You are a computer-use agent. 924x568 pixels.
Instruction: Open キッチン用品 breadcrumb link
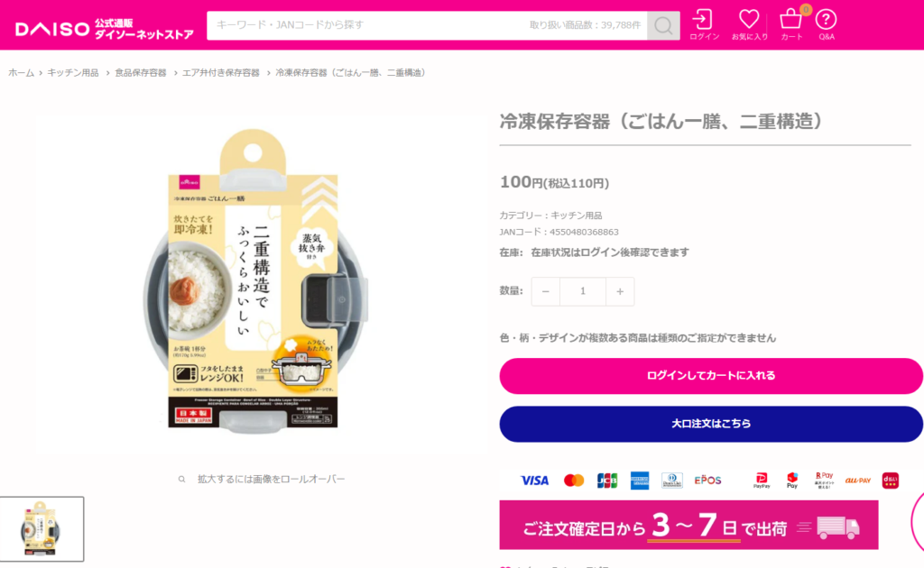pyautogui.click(x=73, y=72)
